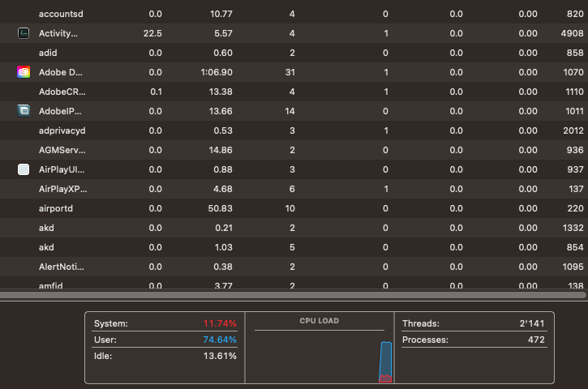
Task: Click the 0.1 CPU value for AdobeCR...
Action: point(156,92)
